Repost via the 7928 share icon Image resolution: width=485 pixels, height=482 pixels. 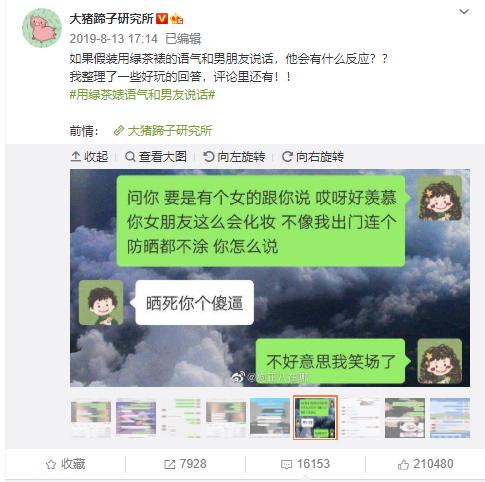pyautogui.click(x=185, y=464)
